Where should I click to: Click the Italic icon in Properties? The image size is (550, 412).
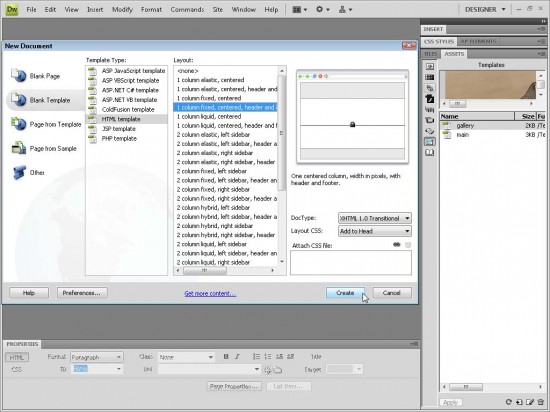click(x=237, y=357)
